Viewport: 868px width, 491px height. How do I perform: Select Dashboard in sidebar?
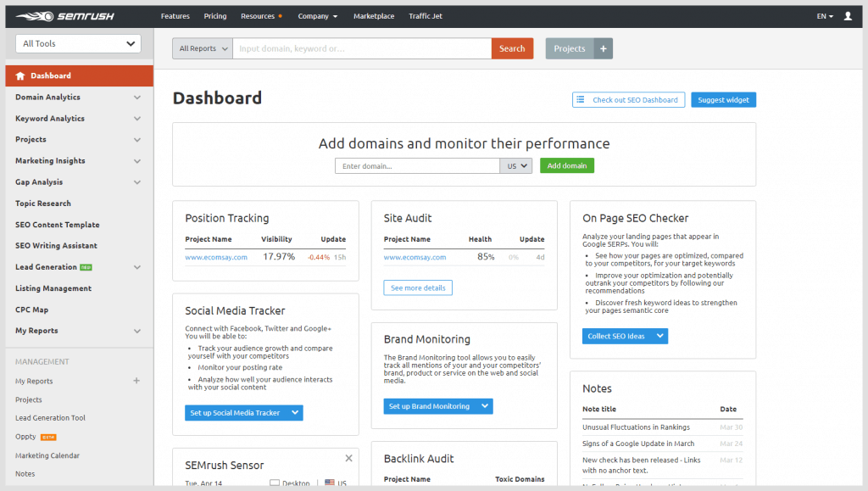(79, 75)
